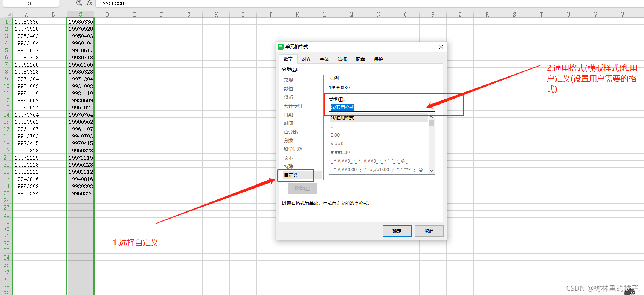Click the type list scrollbar thumb
The image size is (644, 295).
pyautogui.click(x=432, y=123)
